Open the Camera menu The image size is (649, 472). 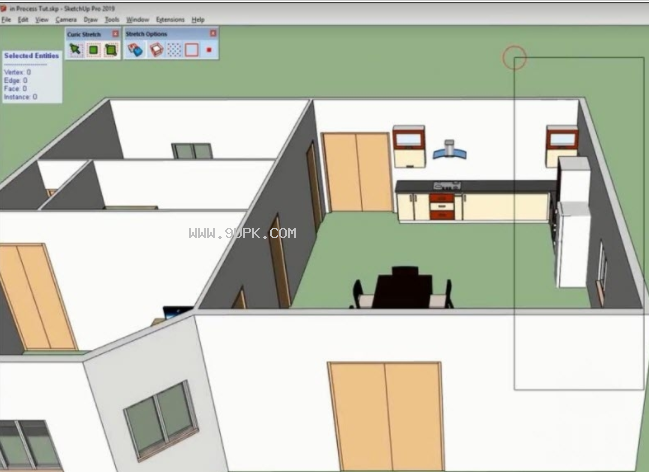pos(66,19)
